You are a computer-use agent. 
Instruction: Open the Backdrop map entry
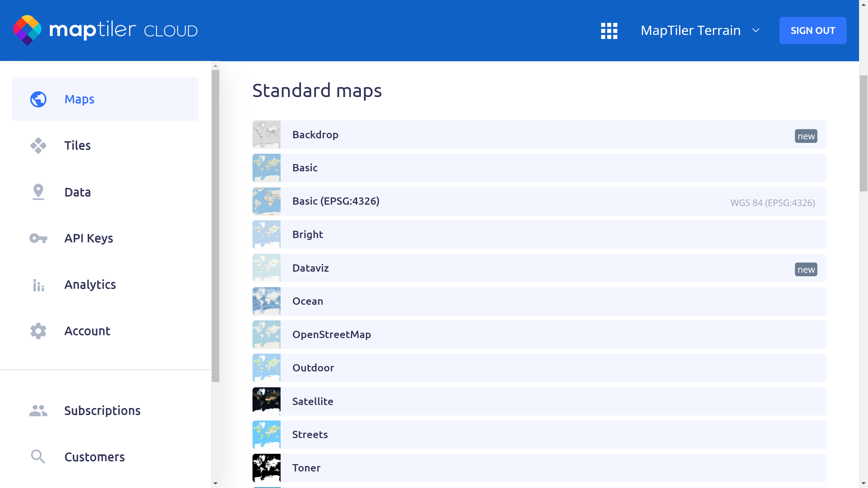(x=315, y=135)
